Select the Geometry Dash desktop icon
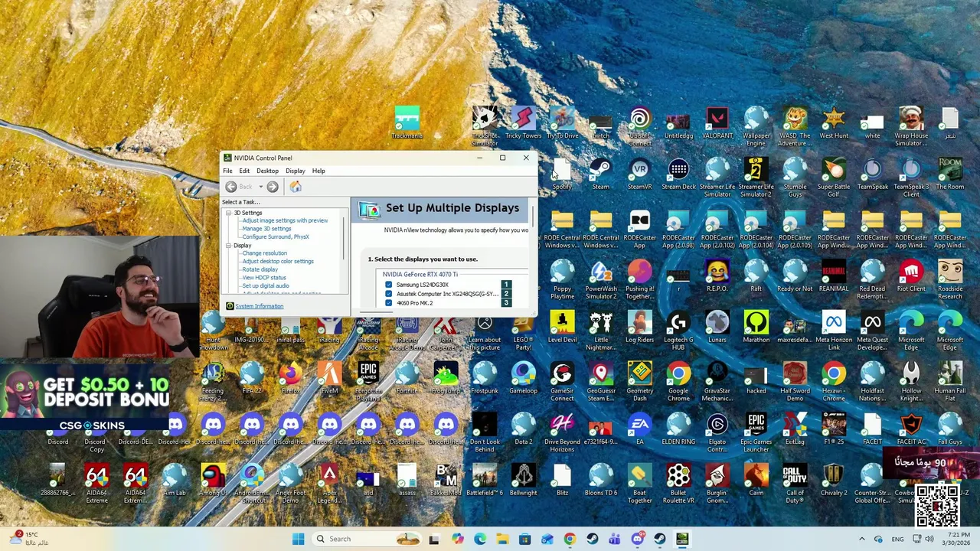Viewport: 980px width, 551px height. [x=639, y=382]
